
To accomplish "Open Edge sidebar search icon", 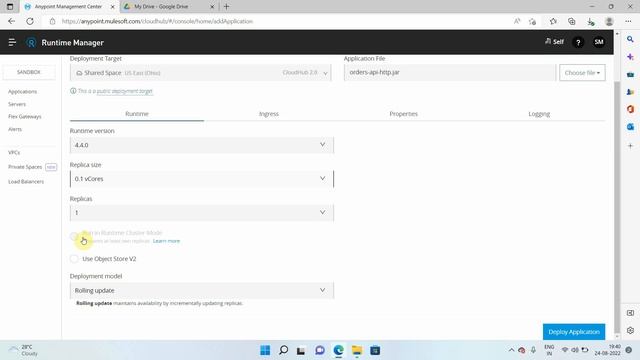I will (630, 39).
